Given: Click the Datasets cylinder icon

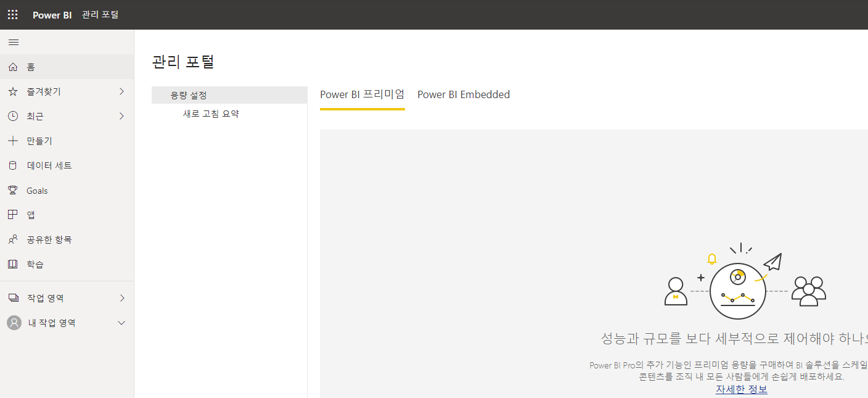Looking at the screenshot, I should pyautogui.click(x=13, y=165).
